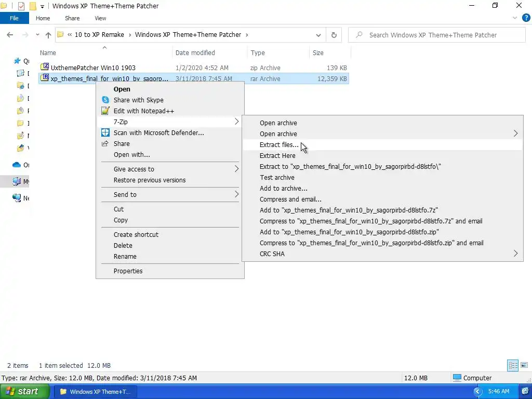Choose Extract Here in 7-Zip menu
This screenshot has width=532, height=399.
coord(382,155)
